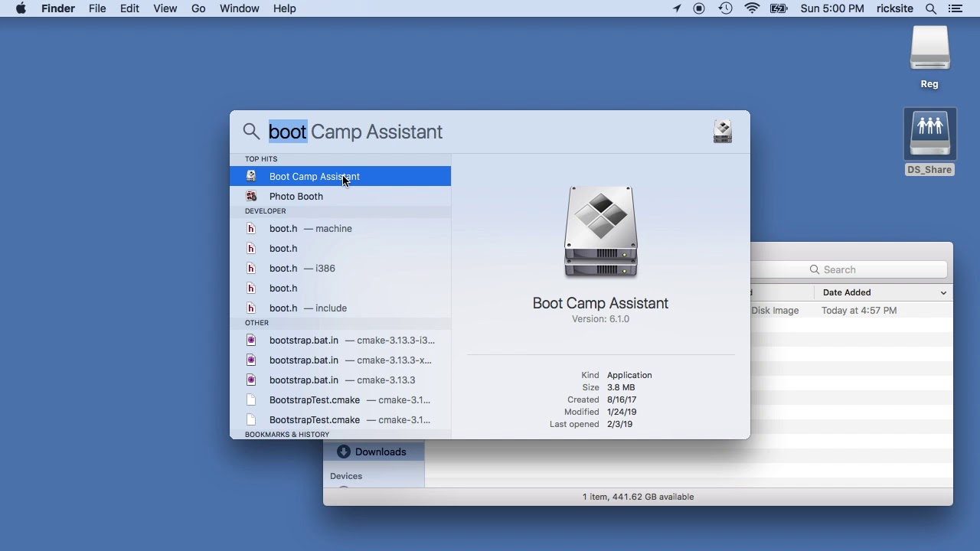Screen dimensions: 980x551
Task: Open Boot Camp Assistant from Top Hits
Action: pyautogui.click(x=340, y=176)
